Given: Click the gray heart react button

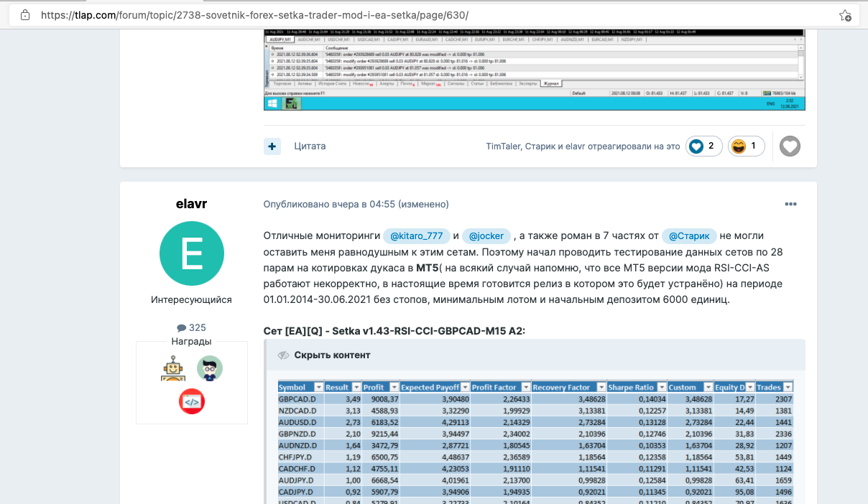Looking at the screenshot, I should point(790,146).
